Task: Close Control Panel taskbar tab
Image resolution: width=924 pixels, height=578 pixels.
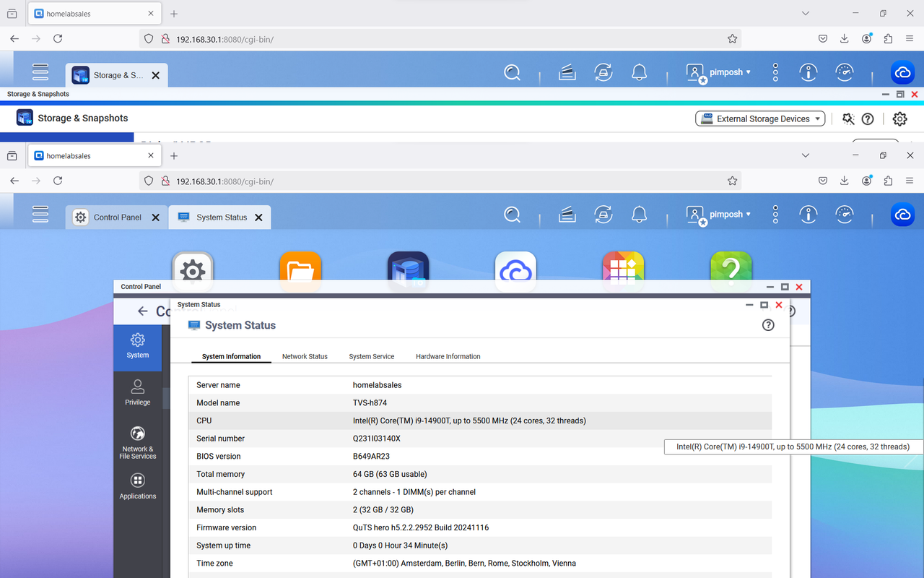Action: click(156, 217)
